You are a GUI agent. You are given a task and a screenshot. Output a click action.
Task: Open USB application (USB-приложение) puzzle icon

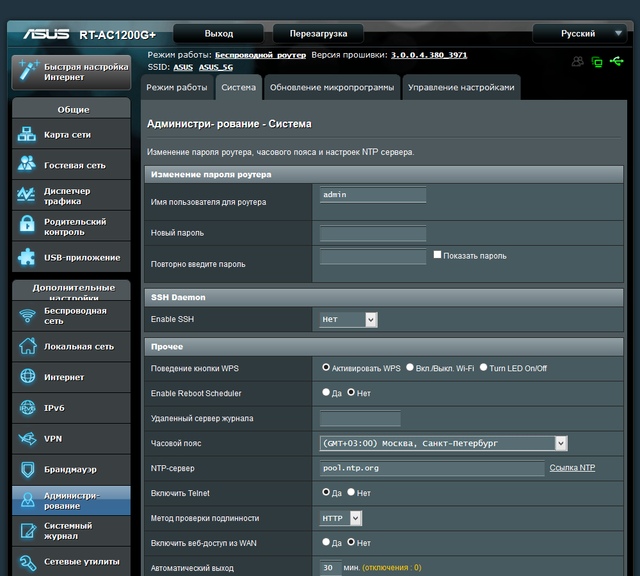[x=27, y=257]
